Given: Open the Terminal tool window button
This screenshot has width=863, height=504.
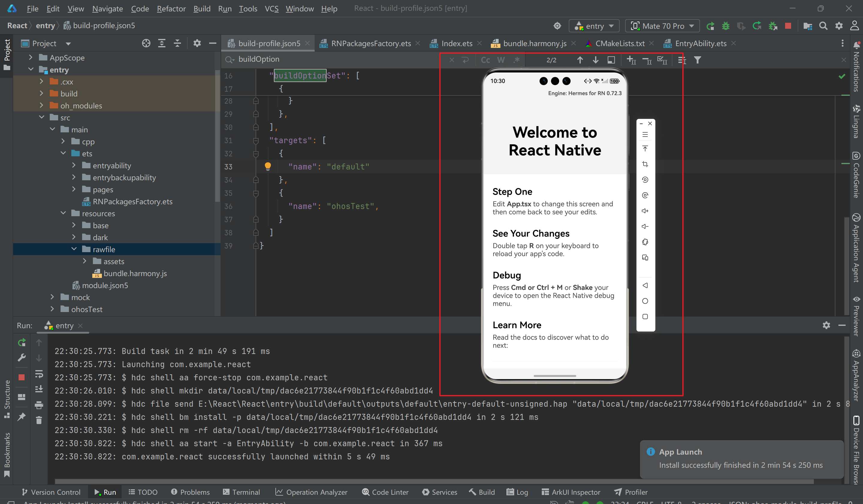Looking at the screenshot, I should point(242,492).
